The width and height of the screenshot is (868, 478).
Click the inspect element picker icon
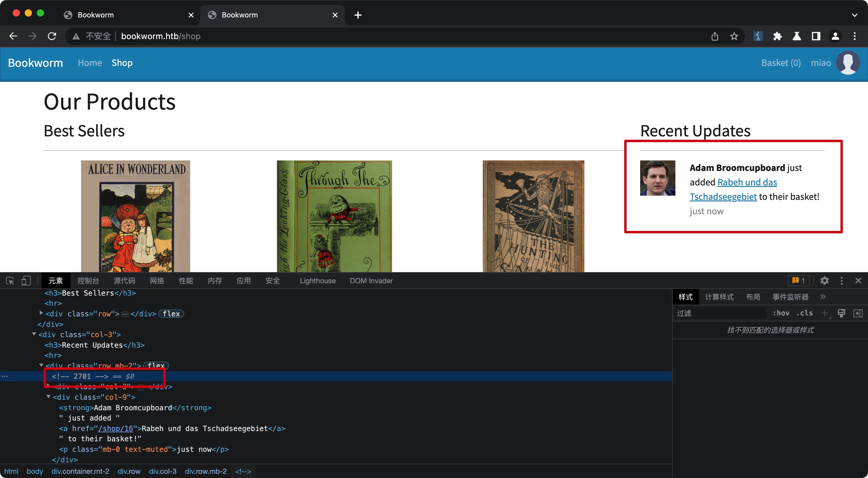tap(10, 281)
